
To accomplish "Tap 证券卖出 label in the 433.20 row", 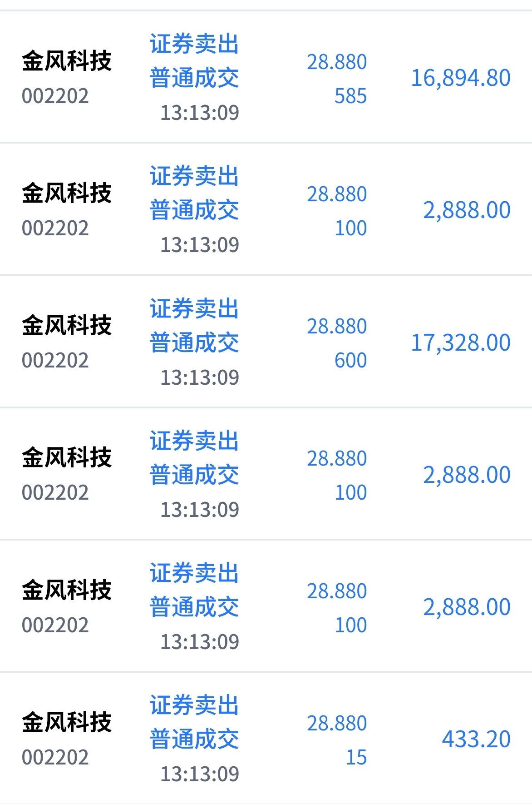I will point(194,705).
